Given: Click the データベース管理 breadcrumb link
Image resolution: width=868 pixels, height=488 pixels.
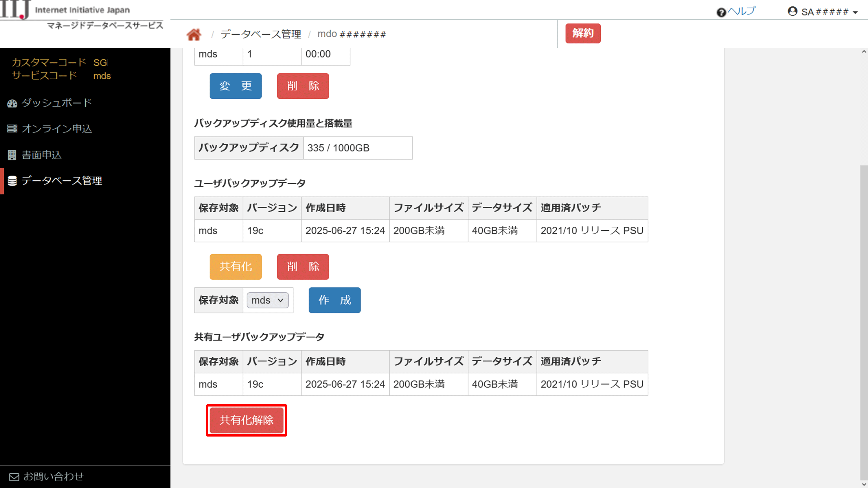Looking at the screenshot, I should coord(260,34).
